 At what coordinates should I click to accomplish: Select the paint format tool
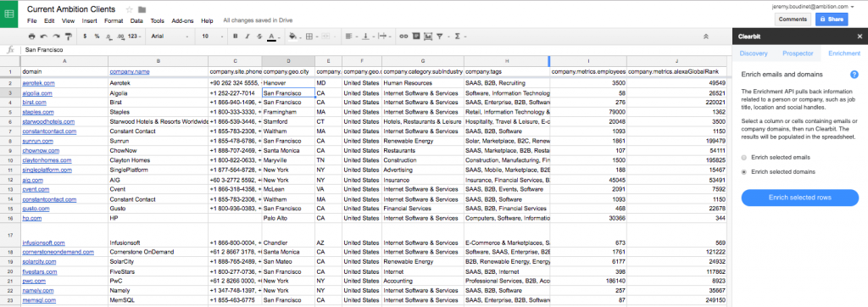pyautogui.click(x=69, y=36)
